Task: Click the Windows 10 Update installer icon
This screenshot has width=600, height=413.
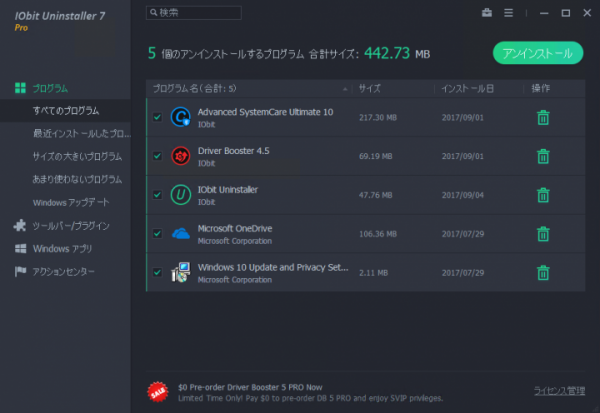Action: click(x=181, y=272)
